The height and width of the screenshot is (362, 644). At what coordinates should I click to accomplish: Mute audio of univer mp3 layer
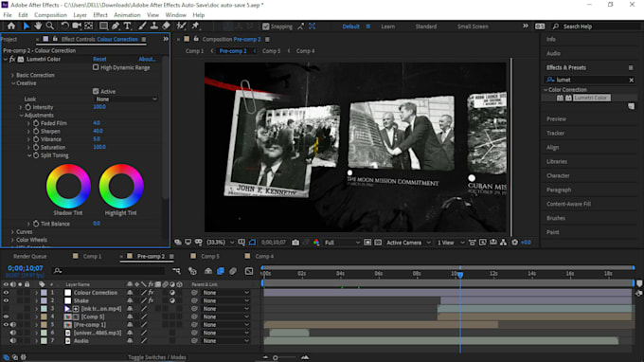[x=12, y=333]
